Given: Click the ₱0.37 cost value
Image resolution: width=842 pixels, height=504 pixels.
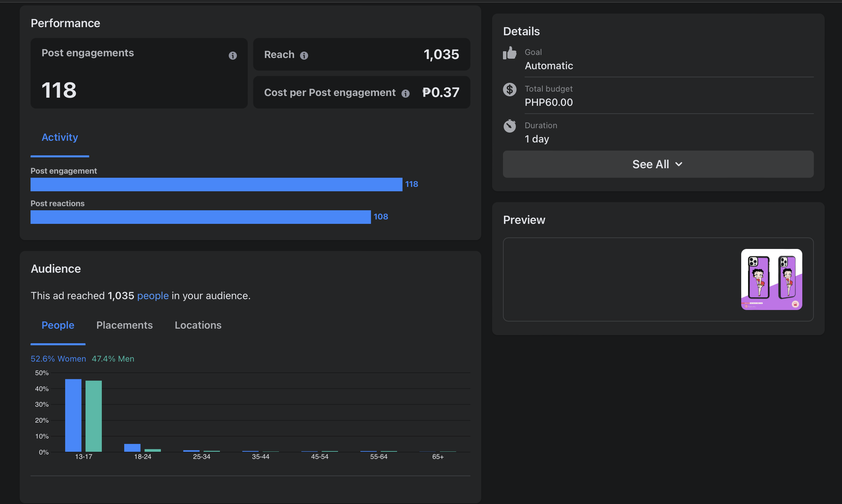Looking at the screenshot, I should [x=441, y=92].
